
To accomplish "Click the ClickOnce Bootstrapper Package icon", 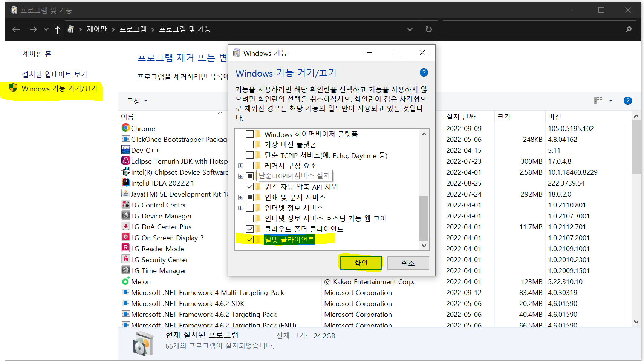I will 126,139.
